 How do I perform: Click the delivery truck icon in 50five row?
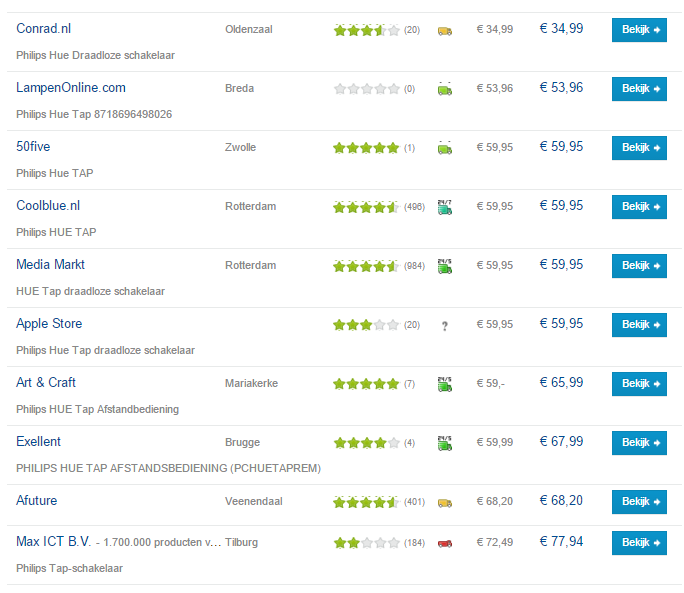click(x=445, y=148)
